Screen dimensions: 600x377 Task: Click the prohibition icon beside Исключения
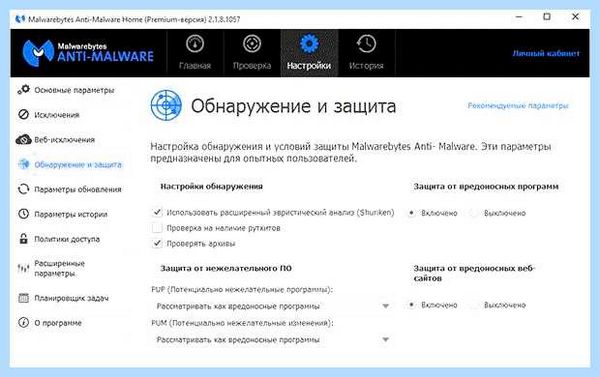(x=23, y=114)
